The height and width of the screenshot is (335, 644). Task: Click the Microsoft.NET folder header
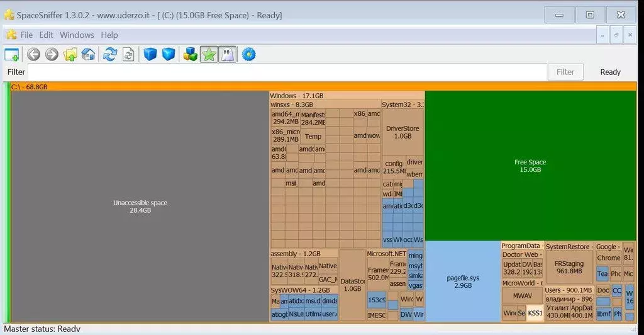coord(386,254)
